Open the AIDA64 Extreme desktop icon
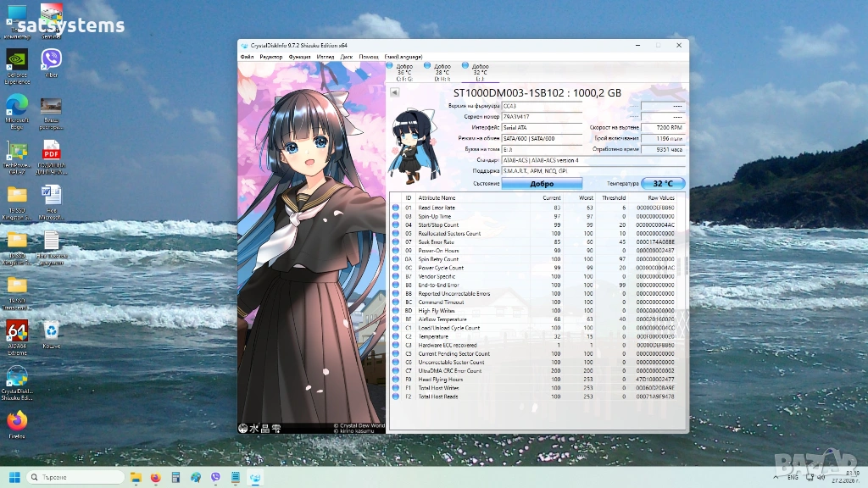The height and width of the screenshot is (488, 868). click(x=17, y=331)
